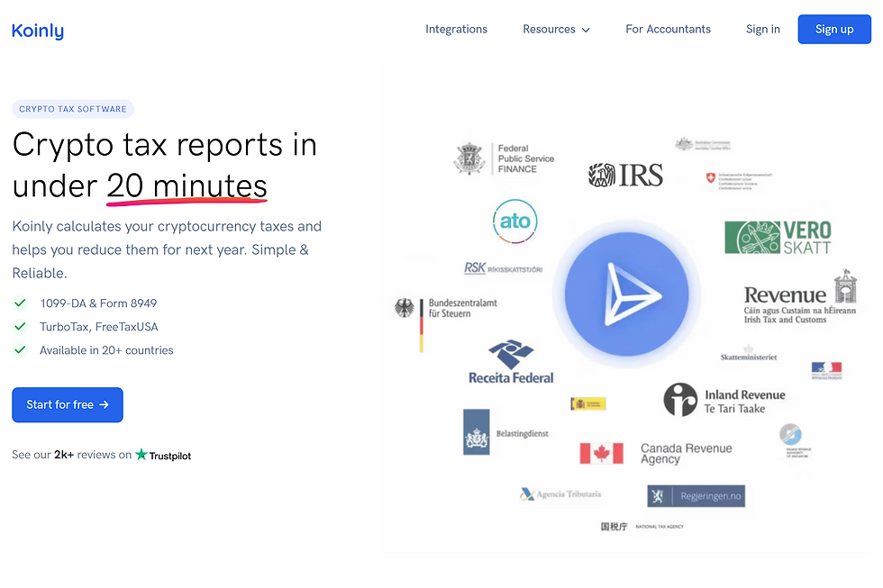Click the arrow inside Start for free button
883x588 pixels.
pyautogui.click(x=105, y=404)
